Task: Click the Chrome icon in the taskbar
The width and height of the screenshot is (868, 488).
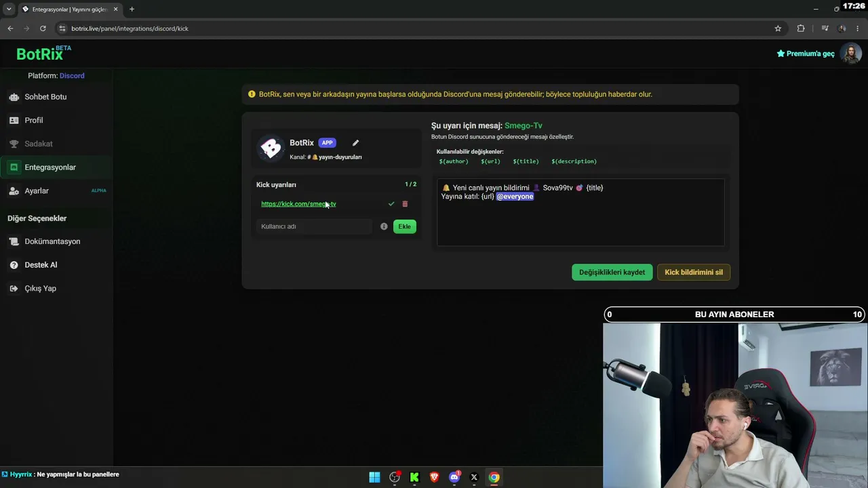Action: pos(494,477)
